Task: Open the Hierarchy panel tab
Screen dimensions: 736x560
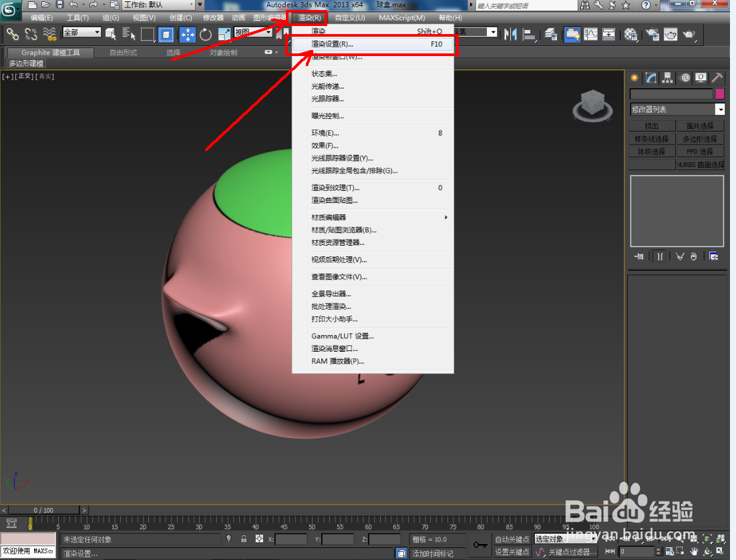Action: point(667,77)
